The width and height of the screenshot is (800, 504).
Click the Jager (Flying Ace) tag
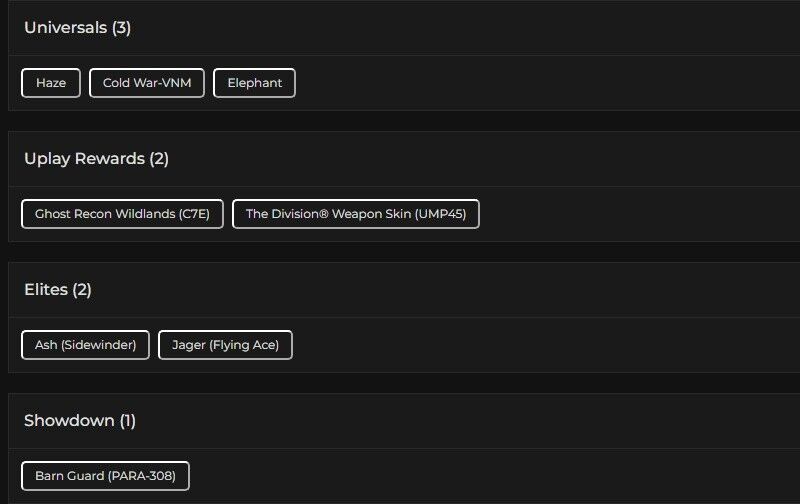coord(225,345)
